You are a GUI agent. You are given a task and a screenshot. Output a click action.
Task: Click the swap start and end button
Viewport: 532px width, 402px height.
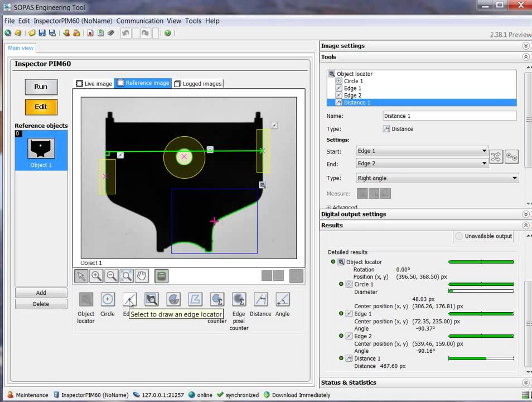[x=496, y=157]
